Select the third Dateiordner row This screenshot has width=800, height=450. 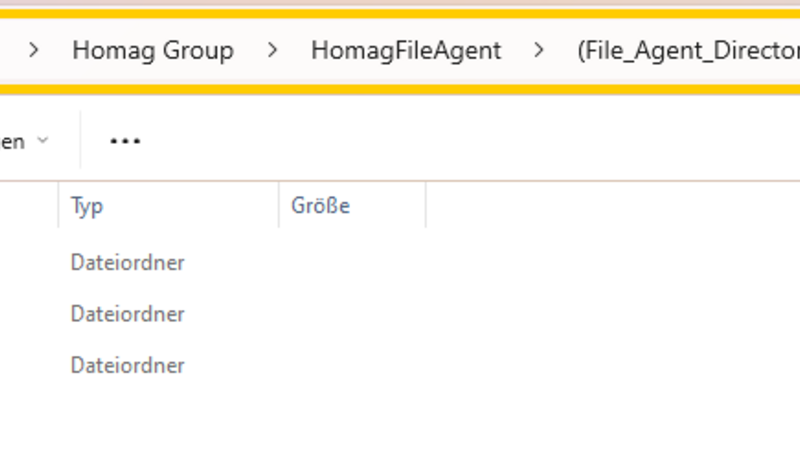click(400, 365)
